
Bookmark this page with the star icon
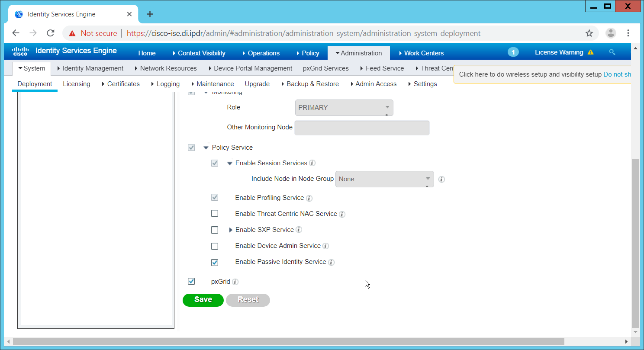point(589,33)
